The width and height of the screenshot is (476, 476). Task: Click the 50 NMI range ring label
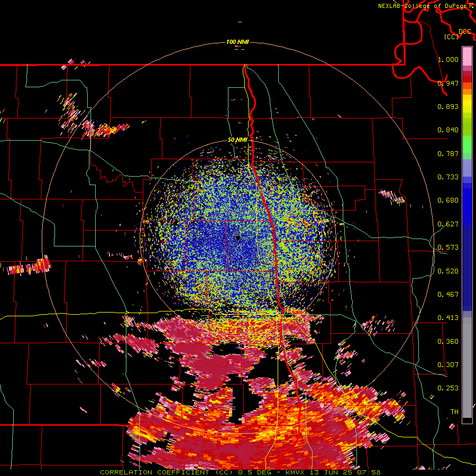pos(237,140)
